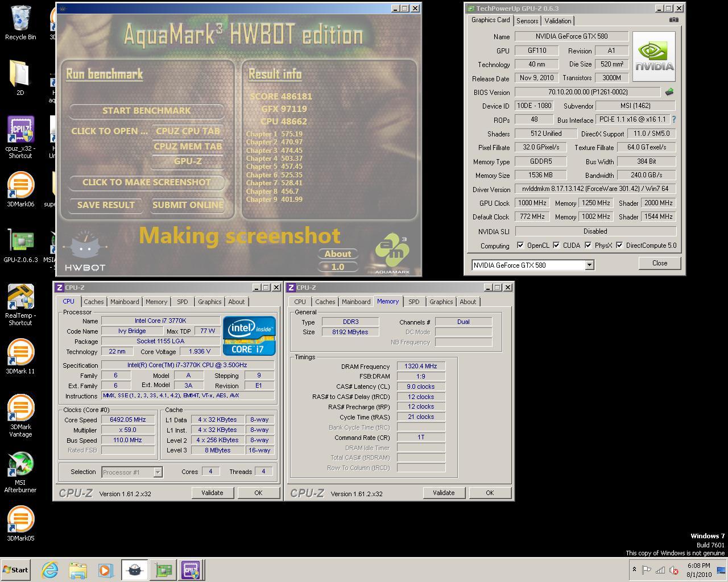Click the HWBOT logo in AquaMark
Viewport: 728px width, 582px height.
(x=85, y=251)
